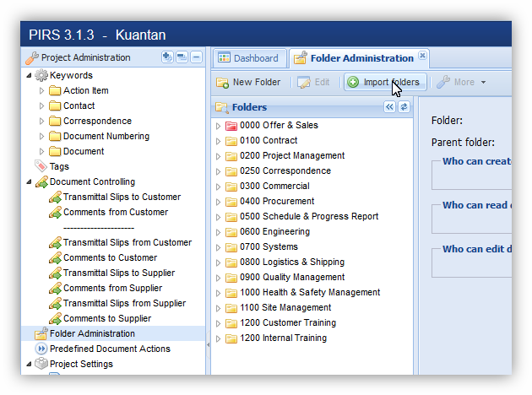Click the Keywords gear icon
The width and height of the screenshot is (532, 395).
[x=41, y=75]
